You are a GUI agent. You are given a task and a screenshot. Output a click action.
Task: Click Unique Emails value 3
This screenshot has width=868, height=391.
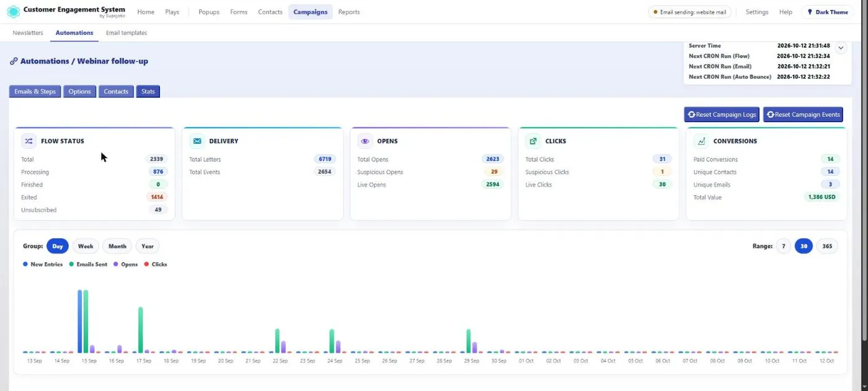pos(830,185)
